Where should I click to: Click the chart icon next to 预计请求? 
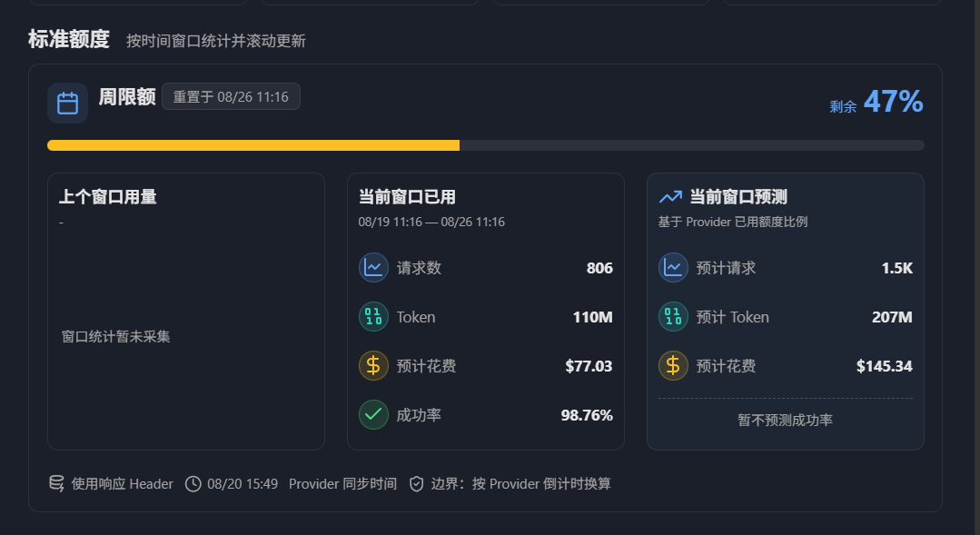pos(673,267)
